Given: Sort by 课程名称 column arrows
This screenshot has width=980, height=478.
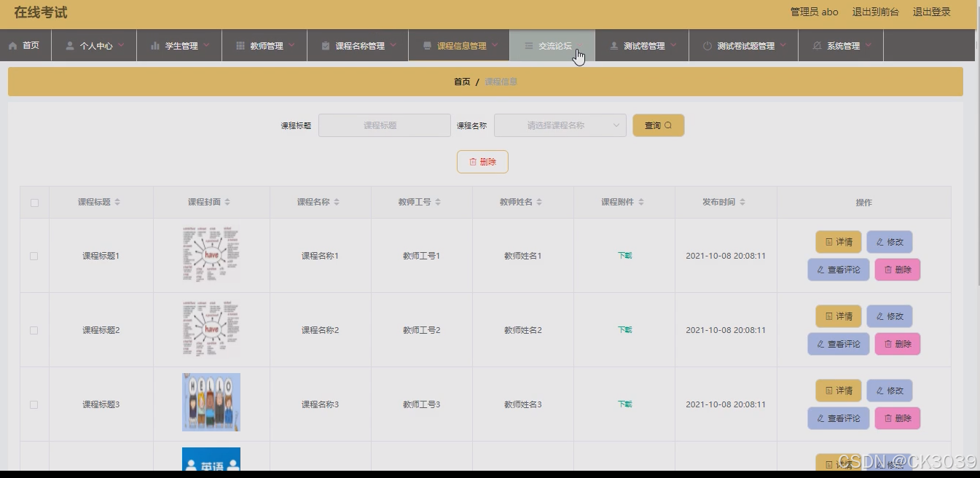Looking at the screenshot, I should click(x=337, y=202).
